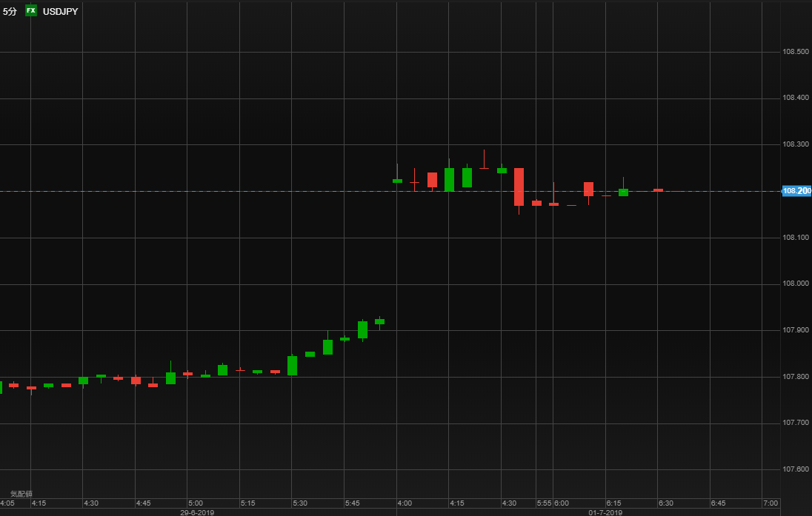Click the 4:05 time axis label
The image size is (812, 516).
(x=7, y=503)
